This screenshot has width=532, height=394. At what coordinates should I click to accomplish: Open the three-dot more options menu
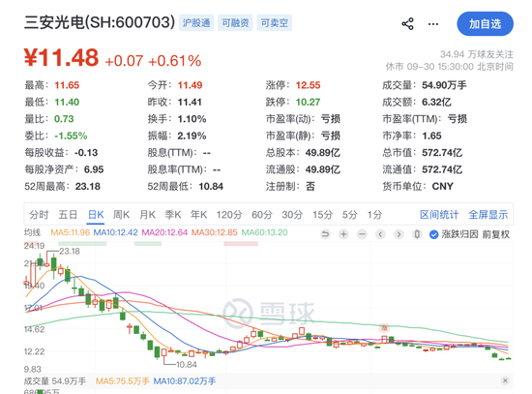click(433, 24)
